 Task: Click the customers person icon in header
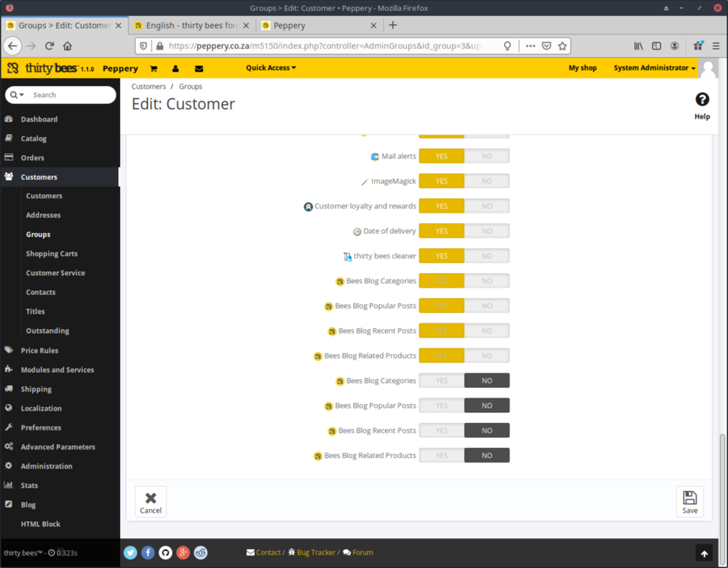click(x=175, y=68)
